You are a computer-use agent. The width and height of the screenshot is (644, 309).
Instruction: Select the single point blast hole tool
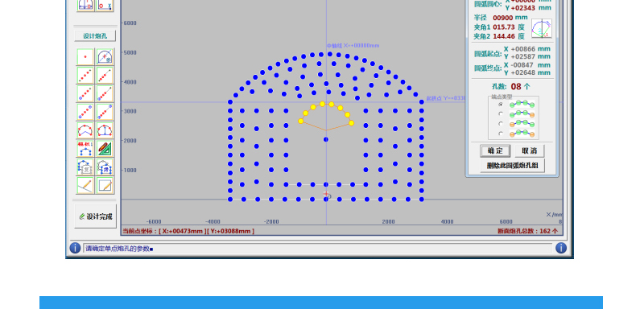pos(85,57)
